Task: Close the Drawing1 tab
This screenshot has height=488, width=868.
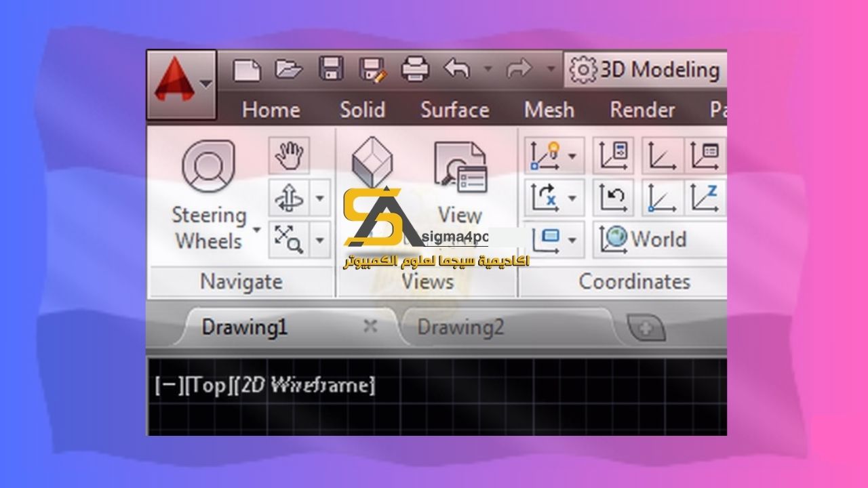Action: (370, 327)
